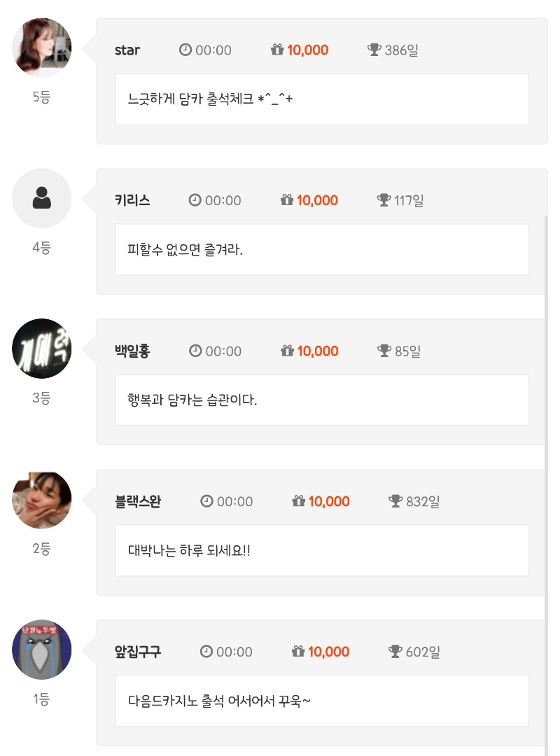Click the trophy icon next to 602일
The image size is (560, 756).
(x=395, y=652)
